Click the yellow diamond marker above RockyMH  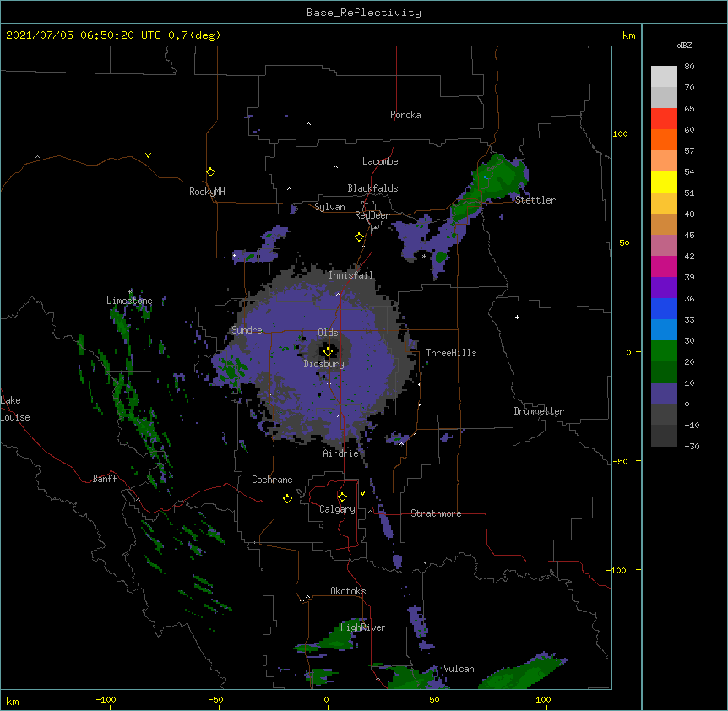point(211,172)
